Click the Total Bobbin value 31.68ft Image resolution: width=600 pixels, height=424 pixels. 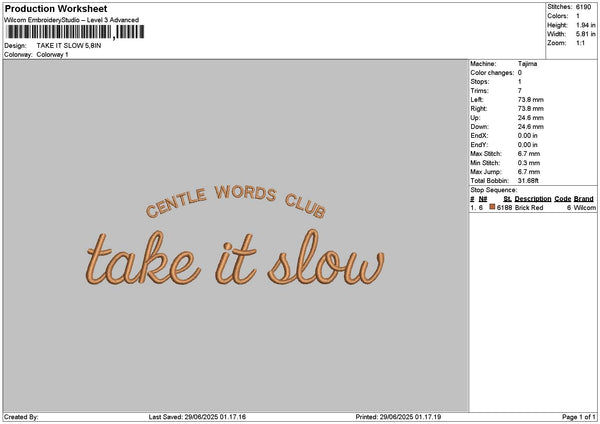pos(528,181)
